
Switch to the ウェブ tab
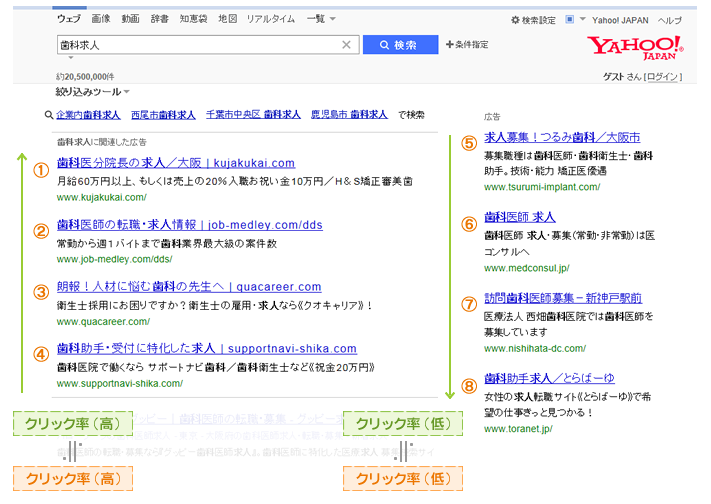tap(69, 19)
